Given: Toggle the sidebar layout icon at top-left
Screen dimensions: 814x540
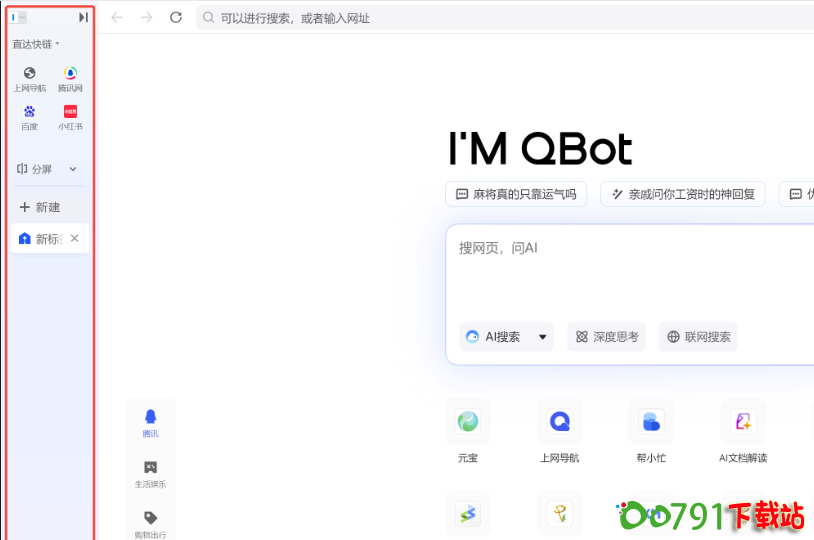Looking at the screenshot, I should tap(19, 17).
